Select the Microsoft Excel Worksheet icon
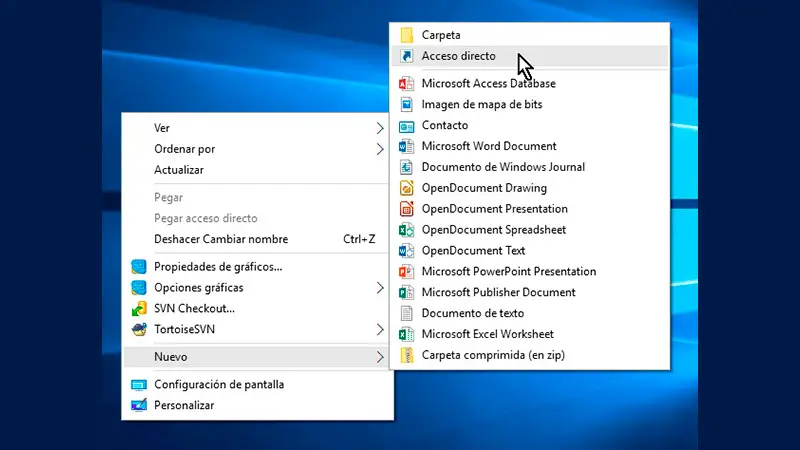Viewport: 800px width, 450px height. (x=407, y=334)
